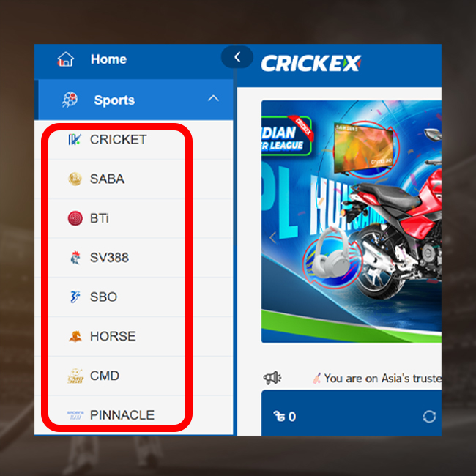Click the announcement megaphone icon
This screenshot has width=476, height=476.
pos(272,378)
